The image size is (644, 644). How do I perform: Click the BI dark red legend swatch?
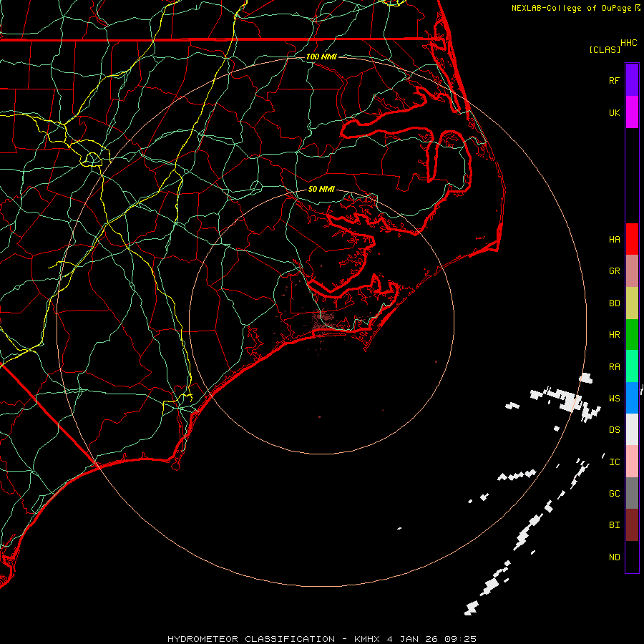click(x=632, y=525)
